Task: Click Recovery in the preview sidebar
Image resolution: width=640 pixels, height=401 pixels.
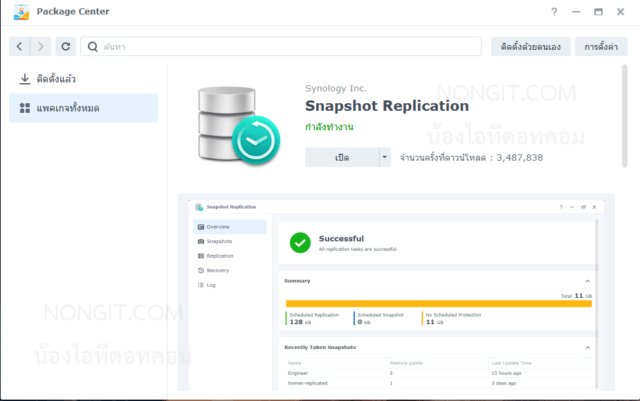Action: (230, 270)
